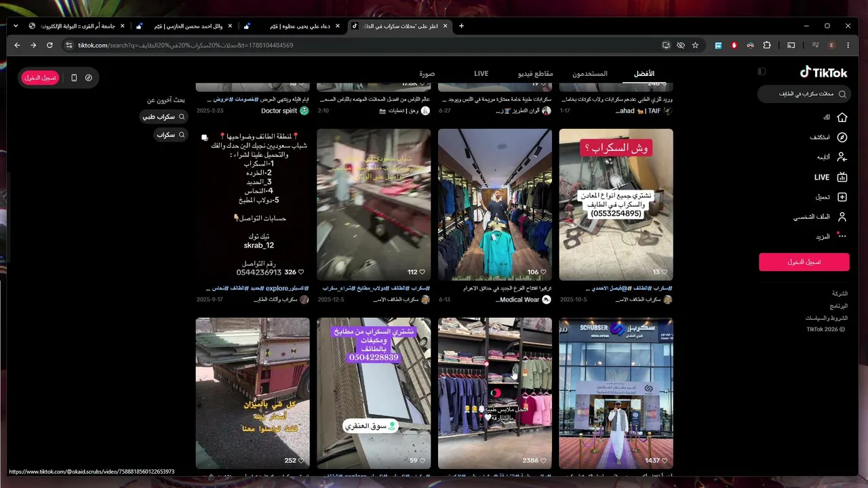The width and height of the screenshot is (868, 488).
Task: Like the video showing 2386 likes
Action: (x=544, y=460)
